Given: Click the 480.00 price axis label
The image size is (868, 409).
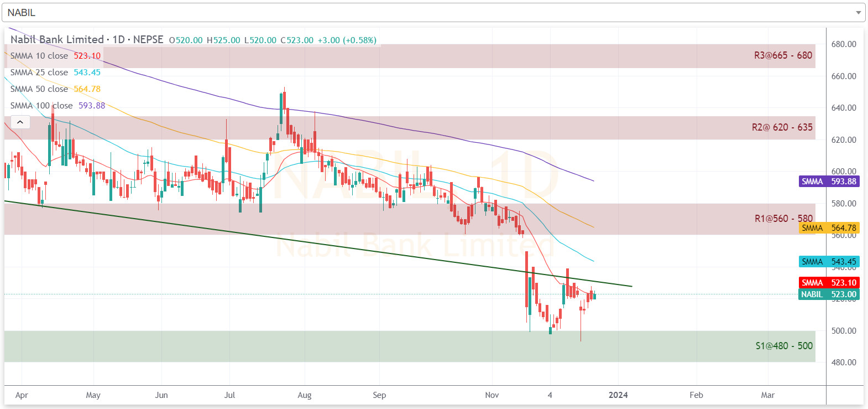Looking at the screenshot, I should (844, 363).
